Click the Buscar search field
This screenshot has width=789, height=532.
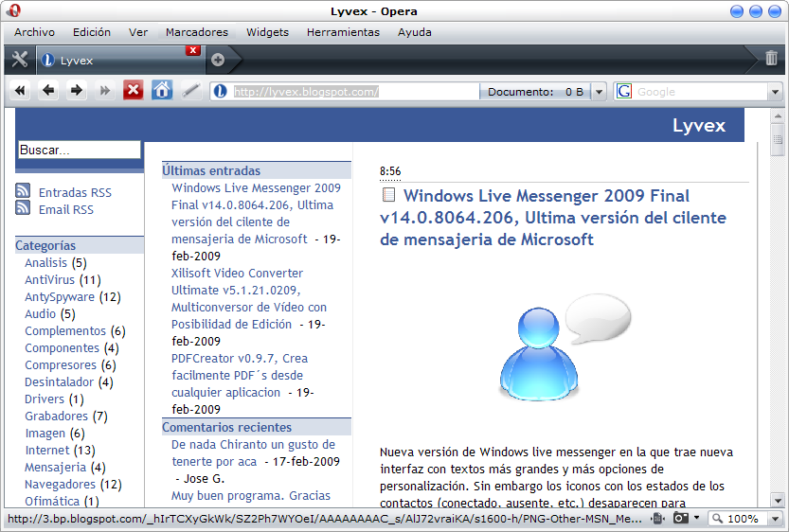coord(79,150)
